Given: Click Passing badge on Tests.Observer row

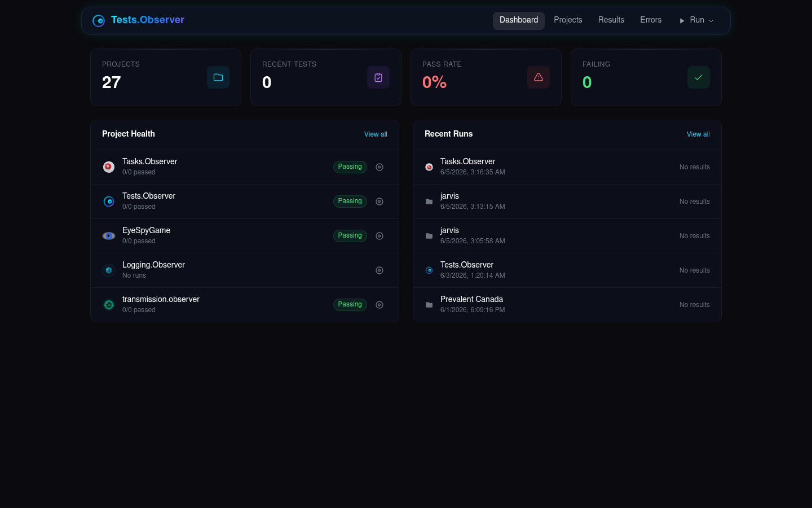Looking at the screenshot, I should pyautogui.click(x=350, y=202).
